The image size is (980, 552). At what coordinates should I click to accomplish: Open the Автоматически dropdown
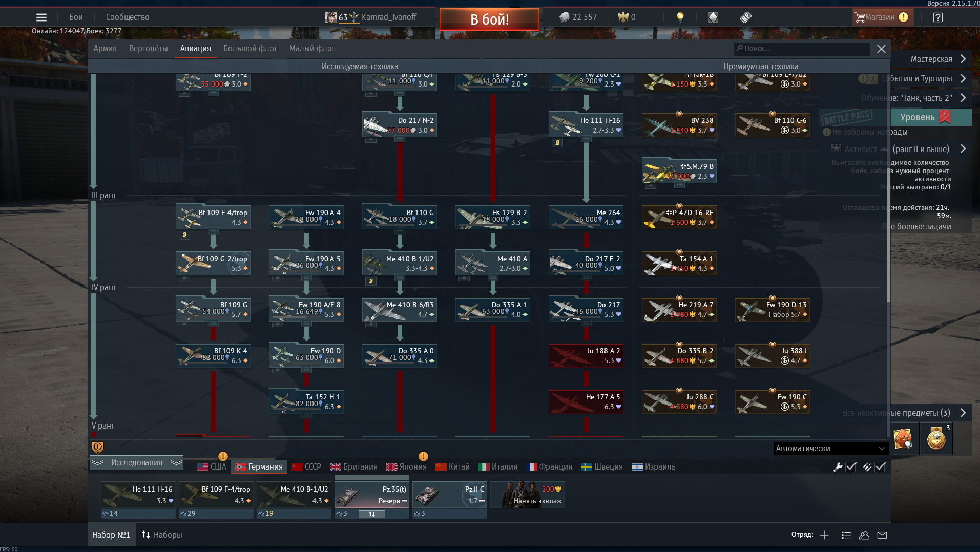(x=830, y=448)
